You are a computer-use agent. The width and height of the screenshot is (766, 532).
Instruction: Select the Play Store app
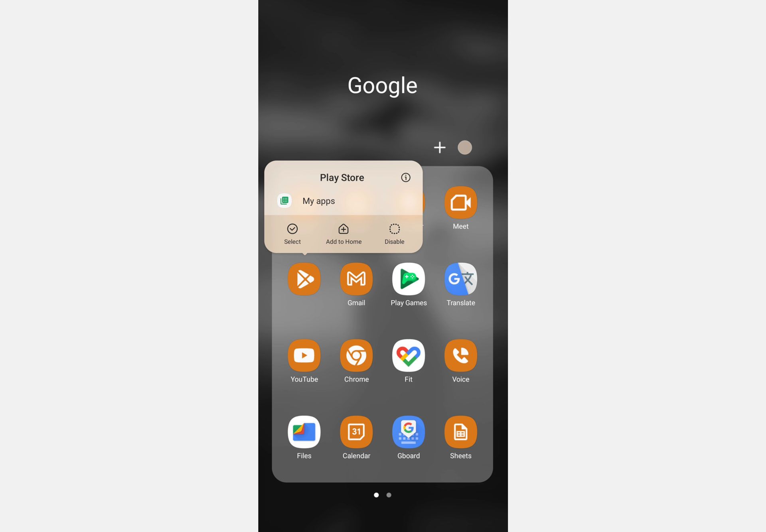point(304,279)
